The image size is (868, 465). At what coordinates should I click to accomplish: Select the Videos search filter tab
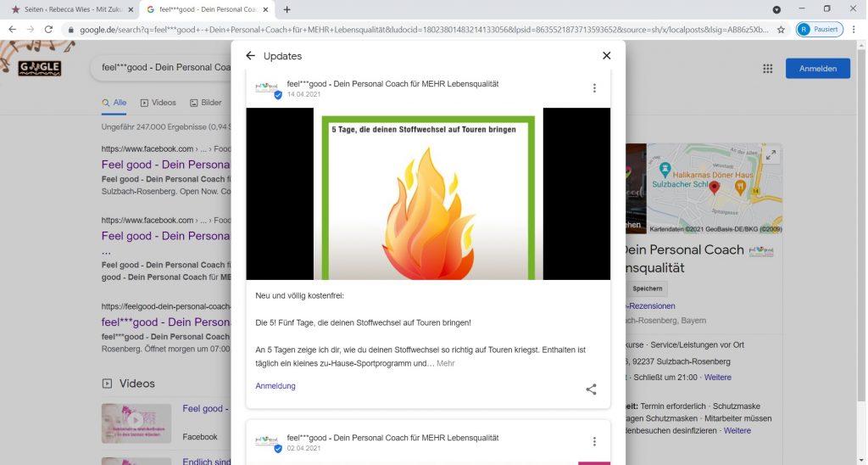(158, 103)
